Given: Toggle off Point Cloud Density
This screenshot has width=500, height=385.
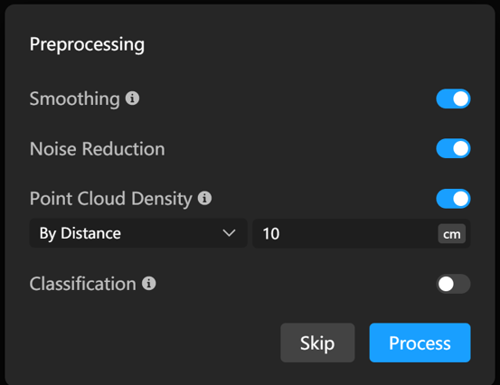Looking at the screenshot, I should [x=453, y=199].
